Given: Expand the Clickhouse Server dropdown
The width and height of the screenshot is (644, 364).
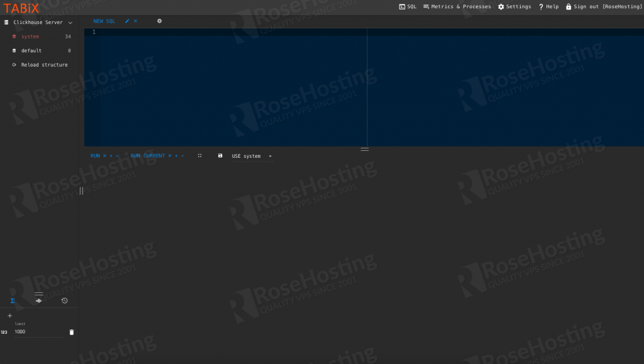Looking at the screenshot, I should [x=70, y=23].
